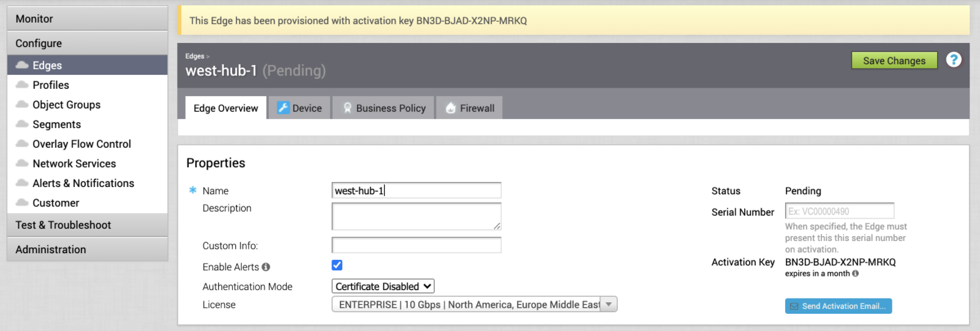Click the ribbon icon on Business Policy tab
Viewport: 980px width, 331px height.
pos(347,108)
